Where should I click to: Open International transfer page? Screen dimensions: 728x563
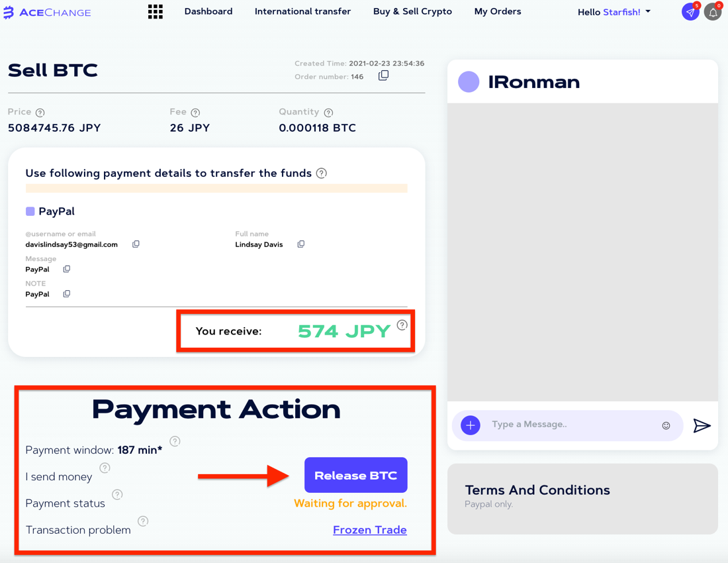tap(302, 11)
